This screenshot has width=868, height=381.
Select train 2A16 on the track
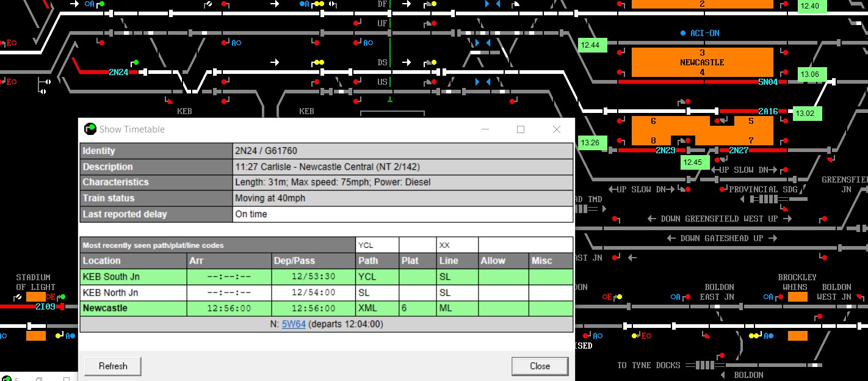pos(768,111)
